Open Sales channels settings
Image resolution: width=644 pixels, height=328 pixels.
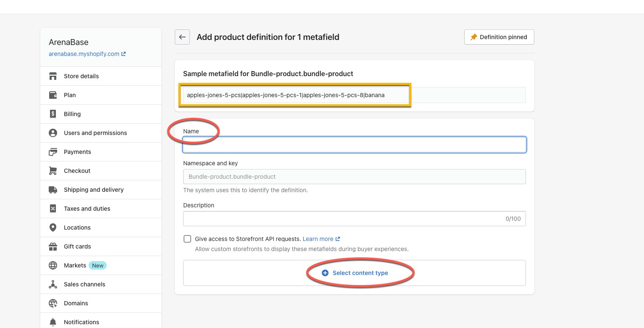click(x=84, y=284)
